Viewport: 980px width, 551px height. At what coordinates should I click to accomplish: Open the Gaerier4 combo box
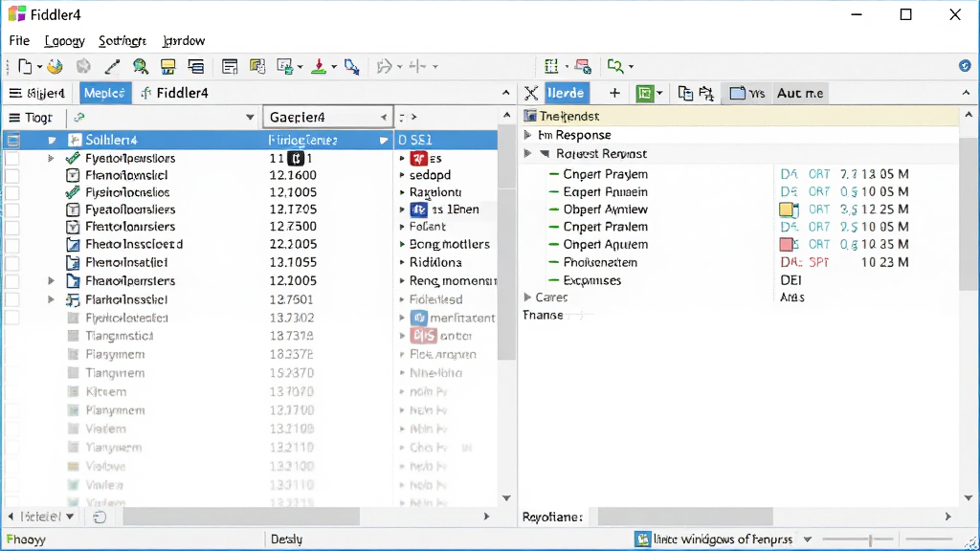tap(328, 118)
